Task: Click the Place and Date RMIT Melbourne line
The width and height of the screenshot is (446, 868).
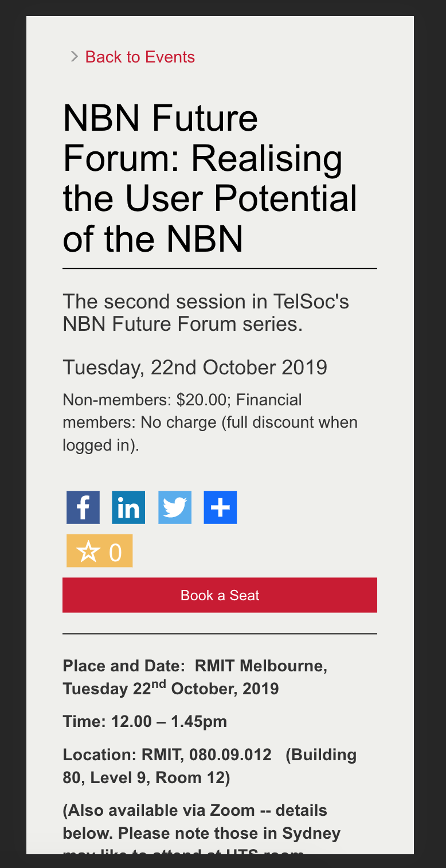Action: tap(195, 677)
